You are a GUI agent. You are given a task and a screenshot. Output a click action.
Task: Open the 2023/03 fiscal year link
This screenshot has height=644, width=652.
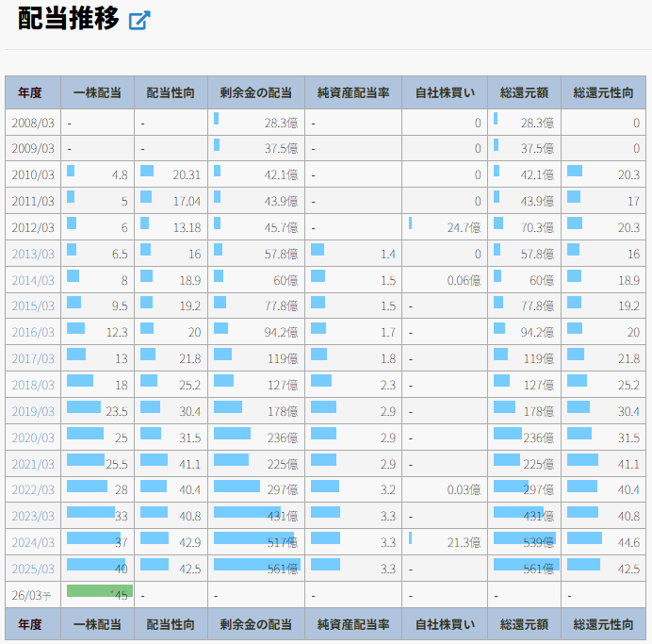point(33,516)
